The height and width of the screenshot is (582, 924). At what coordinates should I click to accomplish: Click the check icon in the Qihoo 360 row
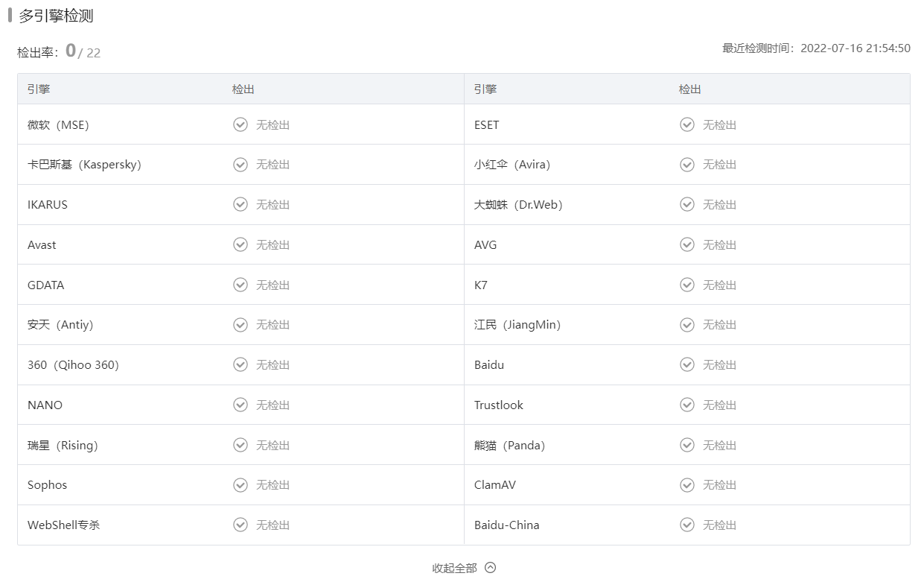(240, 364)
